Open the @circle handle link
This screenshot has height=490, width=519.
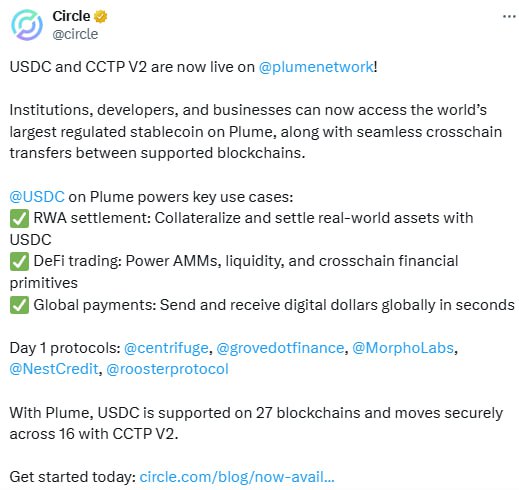[75, 34]
